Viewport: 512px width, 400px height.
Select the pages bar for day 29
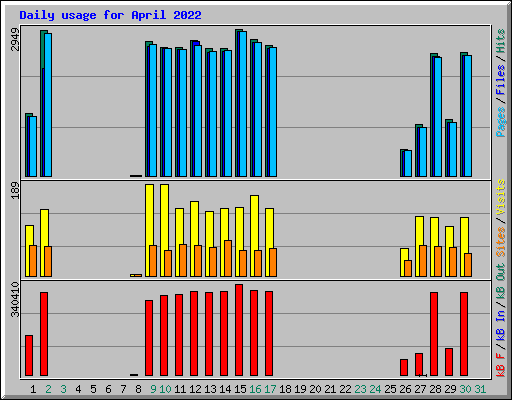pos(453,150)
